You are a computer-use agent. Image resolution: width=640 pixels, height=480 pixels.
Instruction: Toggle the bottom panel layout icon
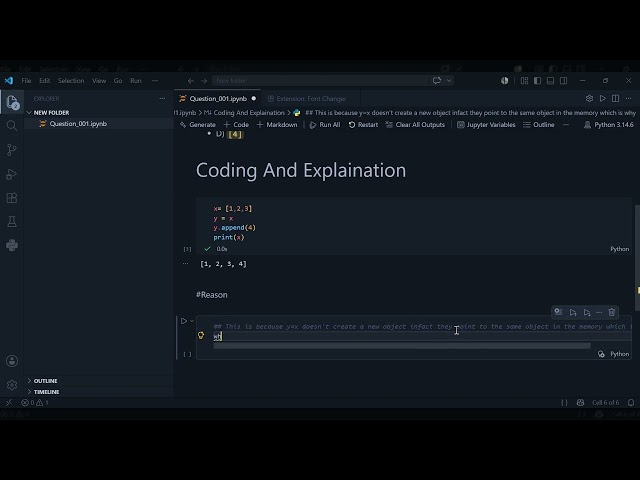click(551, 81)
